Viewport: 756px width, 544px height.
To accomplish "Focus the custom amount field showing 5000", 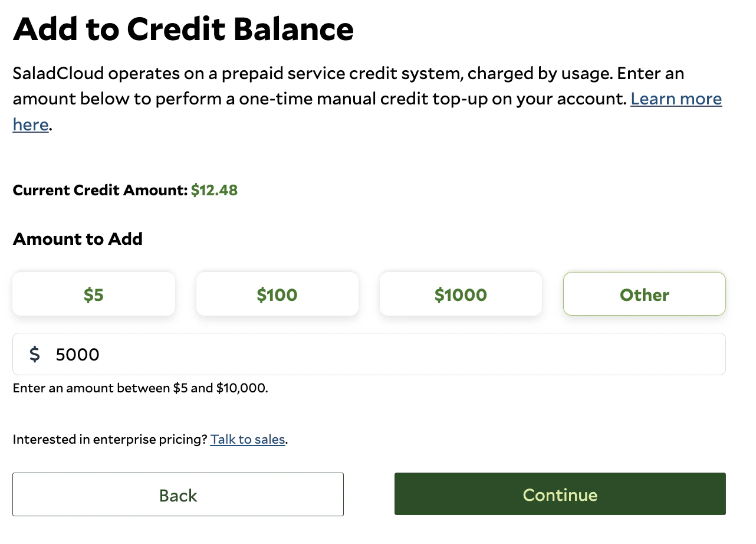I will (369, 354).
